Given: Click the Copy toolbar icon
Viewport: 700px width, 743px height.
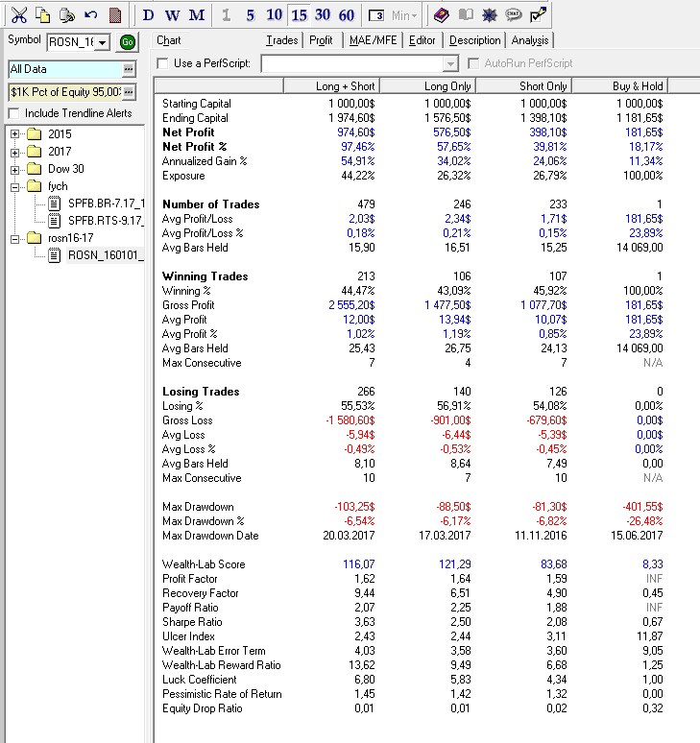Looking at the screenshot, I should 43,15.
